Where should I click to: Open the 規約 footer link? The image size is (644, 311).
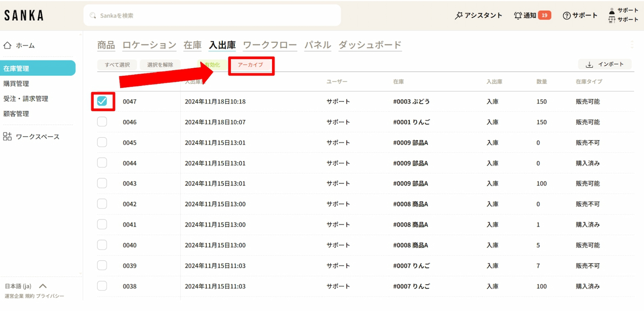click(x=30, y=296)
